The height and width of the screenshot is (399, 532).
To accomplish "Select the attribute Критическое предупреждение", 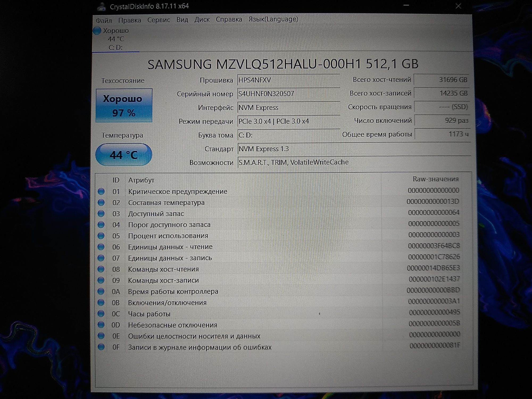I will tap(178, 192).
